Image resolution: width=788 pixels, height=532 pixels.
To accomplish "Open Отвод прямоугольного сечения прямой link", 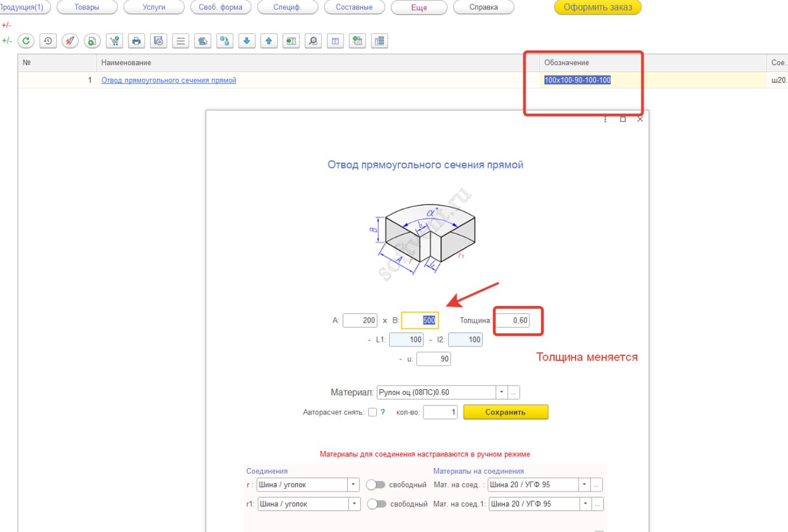I will pos(169,81).
